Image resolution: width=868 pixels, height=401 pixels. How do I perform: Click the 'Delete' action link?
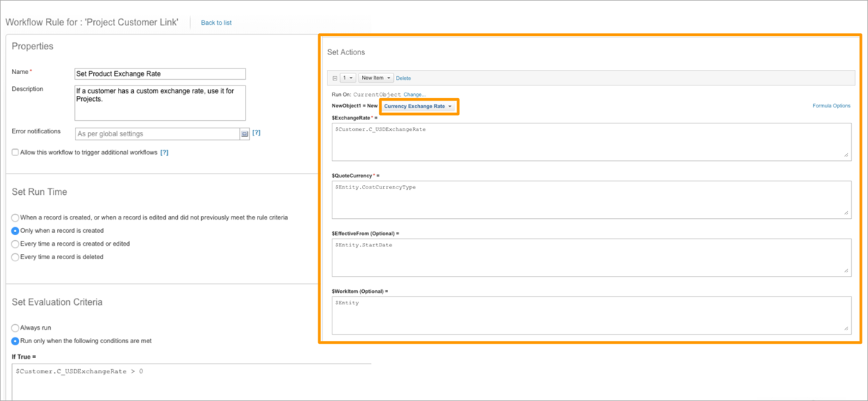(403, 78)
